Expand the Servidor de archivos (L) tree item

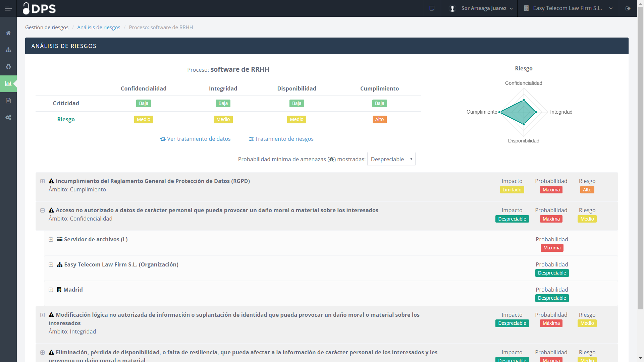point(51,239)
